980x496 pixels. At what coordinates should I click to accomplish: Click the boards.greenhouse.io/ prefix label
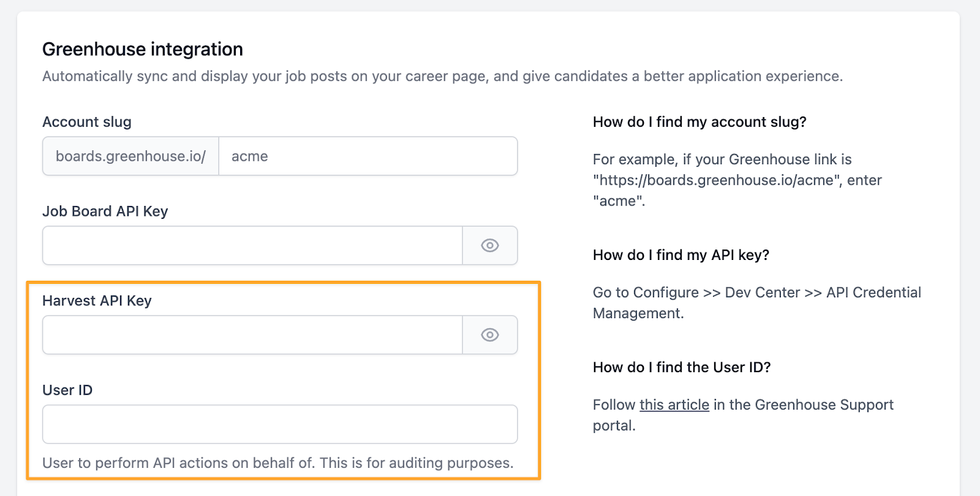130,156
